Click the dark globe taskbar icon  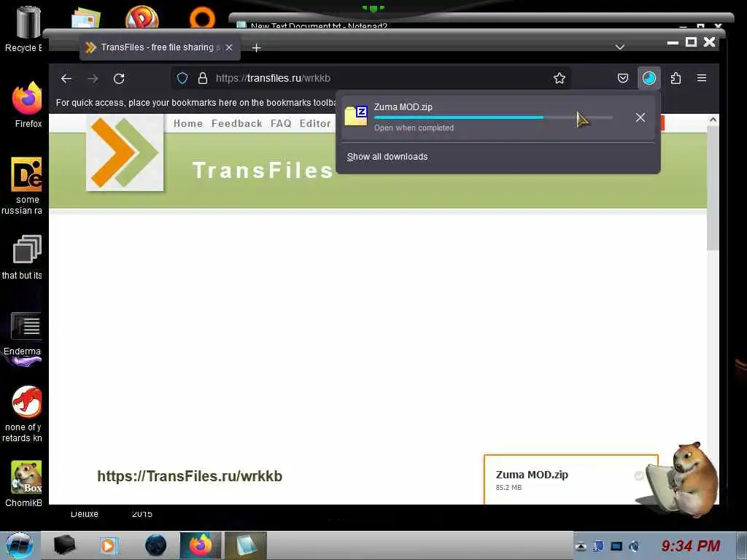click(x=156, y=545)
